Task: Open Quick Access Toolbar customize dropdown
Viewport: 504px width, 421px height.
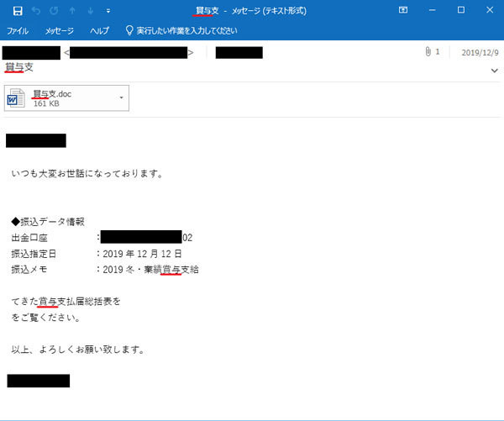Action: [108, 11]
